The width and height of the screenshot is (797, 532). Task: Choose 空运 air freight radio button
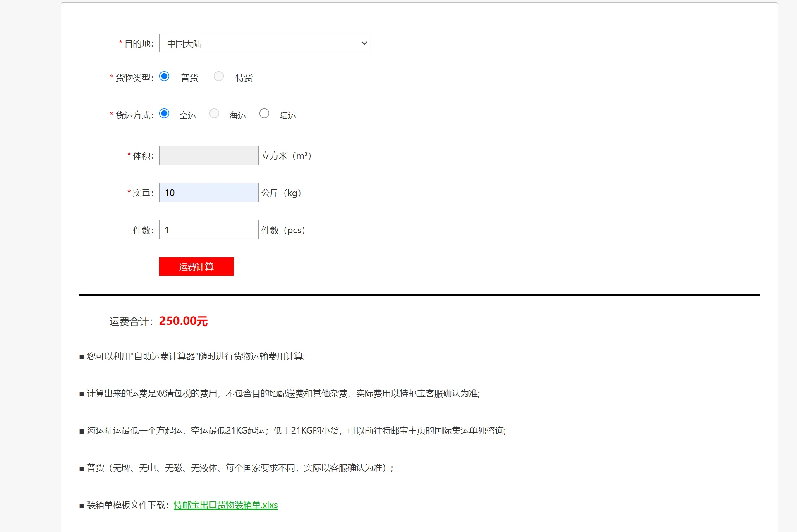(x=164, y=114)
